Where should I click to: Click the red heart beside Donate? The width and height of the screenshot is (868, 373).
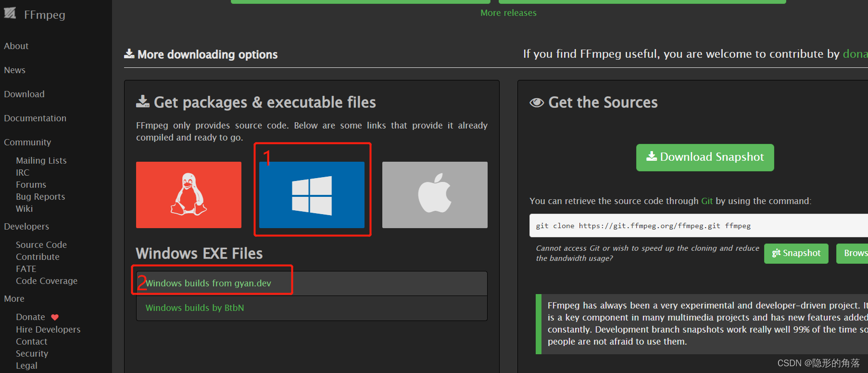[x=55, y=317]
